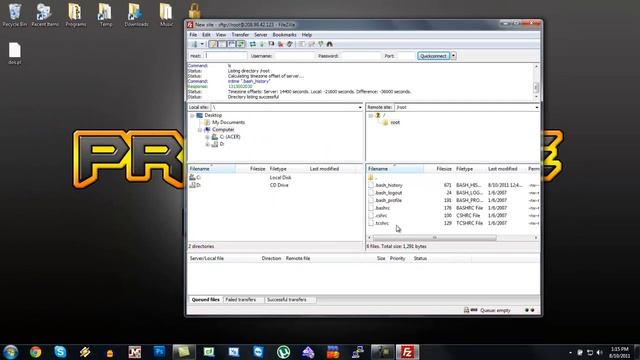Screen dimensions: 640x360
Task: Reconnect to the last server
Action: (290, 44)
